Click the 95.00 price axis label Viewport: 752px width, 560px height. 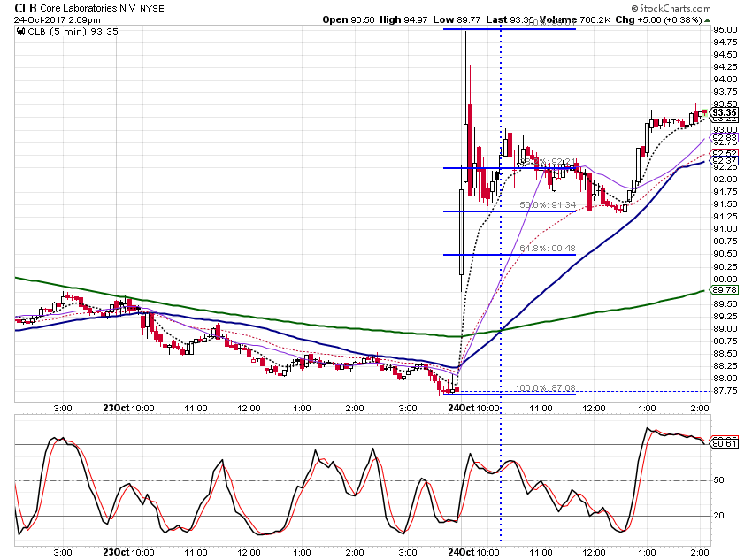pos(725,30)
